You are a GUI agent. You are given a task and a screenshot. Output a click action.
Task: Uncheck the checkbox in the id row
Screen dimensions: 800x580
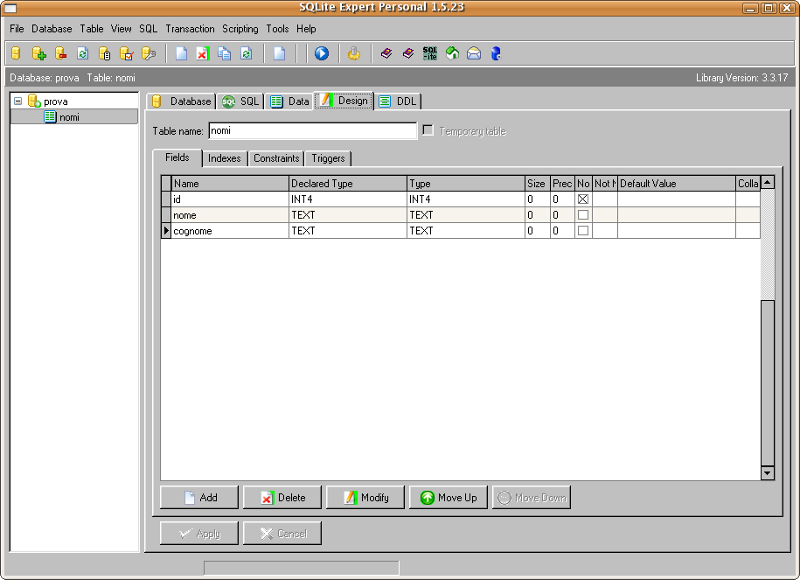[x=583, y=199]
